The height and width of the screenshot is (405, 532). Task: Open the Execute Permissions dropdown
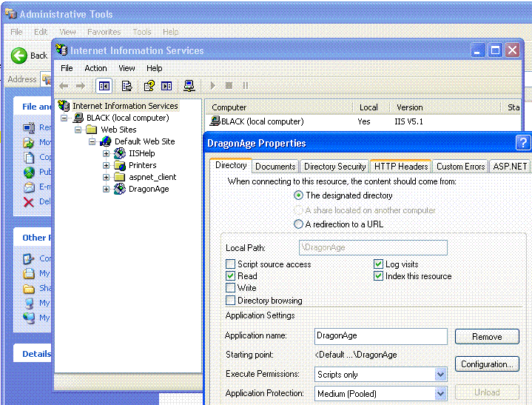[x=441, y=375]
